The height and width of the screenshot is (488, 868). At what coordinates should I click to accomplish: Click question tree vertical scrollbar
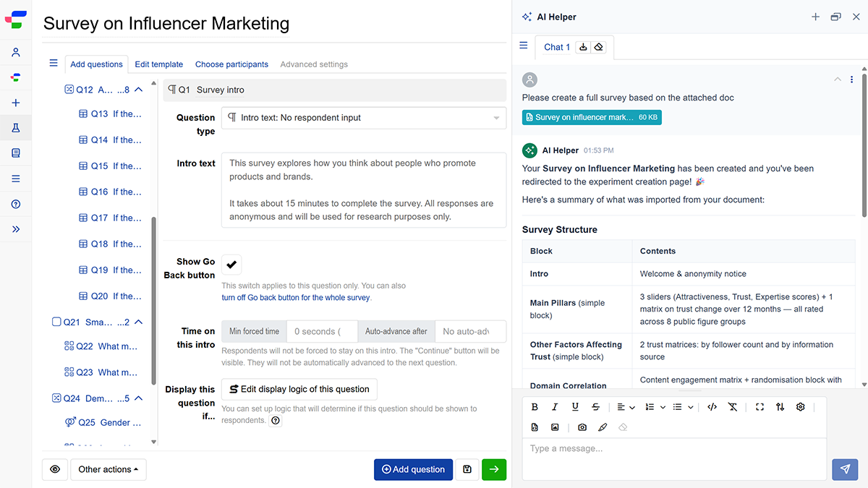(153, 300)
